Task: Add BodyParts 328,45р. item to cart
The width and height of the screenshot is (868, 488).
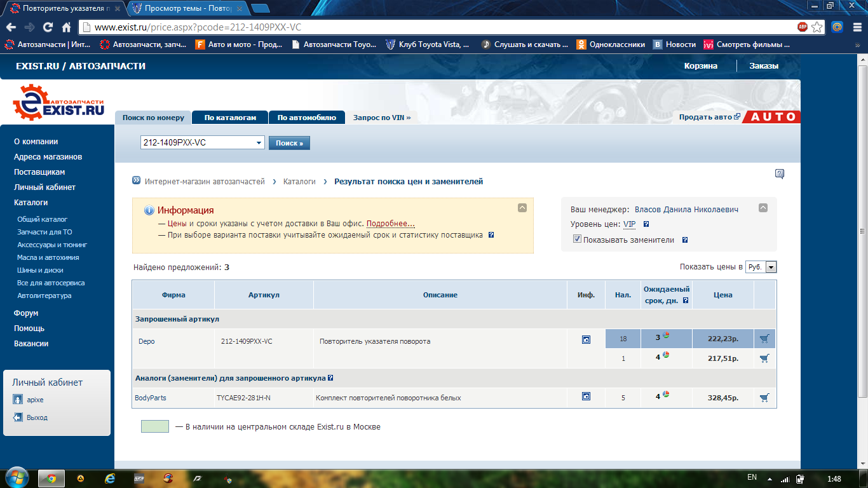Action: [x=764, y=398]
